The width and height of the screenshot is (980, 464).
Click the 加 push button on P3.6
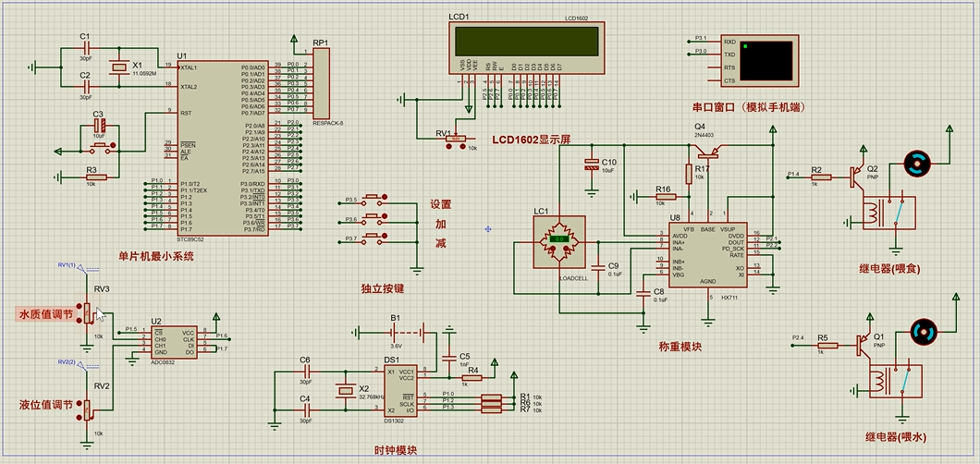[375, 218]
